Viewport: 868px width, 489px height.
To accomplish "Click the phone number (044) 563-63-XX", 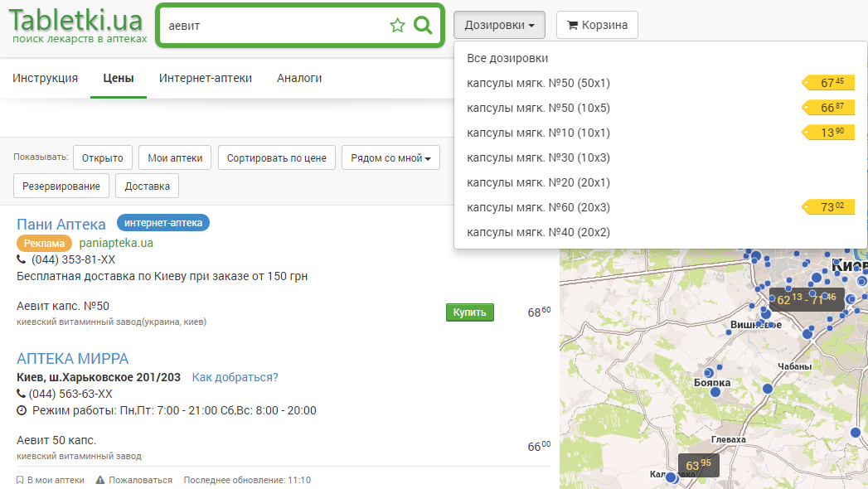I will tap(70, 394).
